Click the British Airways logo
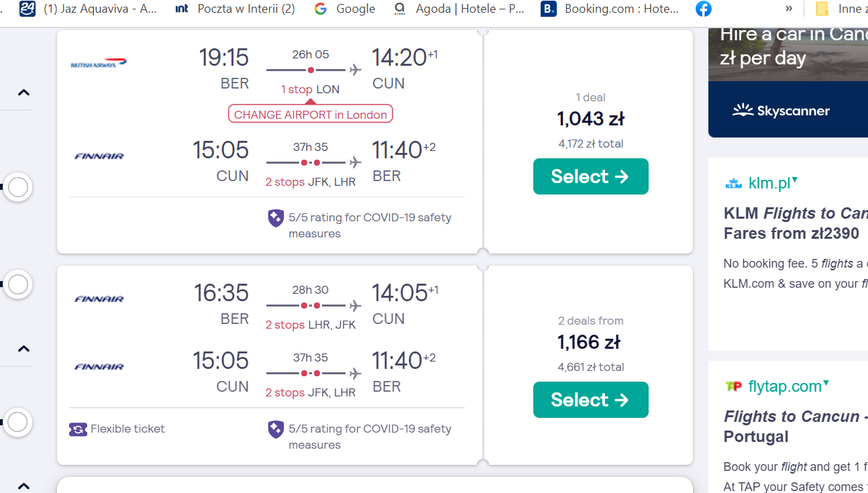This screenshot has width=868, height=493. coord(99,63)
